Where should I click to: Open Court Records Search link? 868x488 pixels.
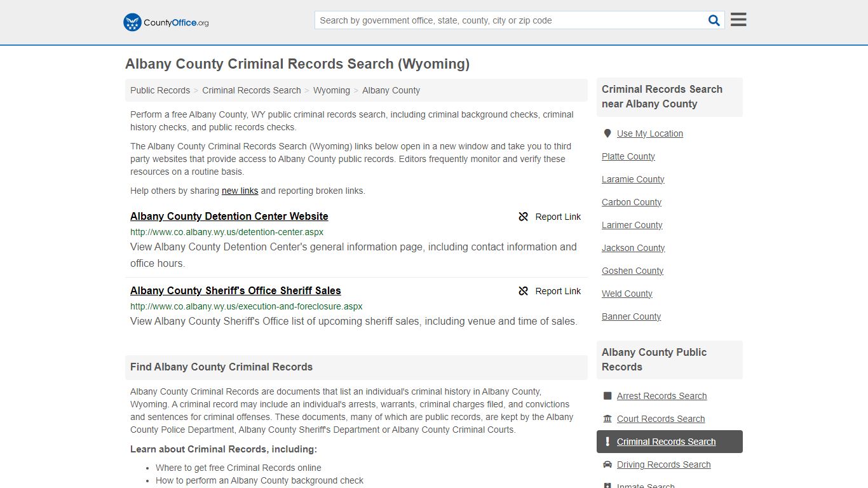[x=661, y=419]
